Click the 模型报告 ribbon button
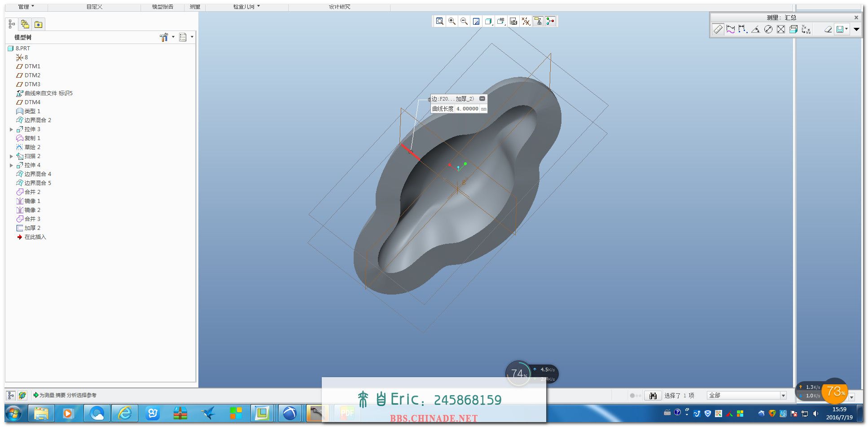This screenshot has height=427, width=868. pyautogui.click(x=162, y=7)
